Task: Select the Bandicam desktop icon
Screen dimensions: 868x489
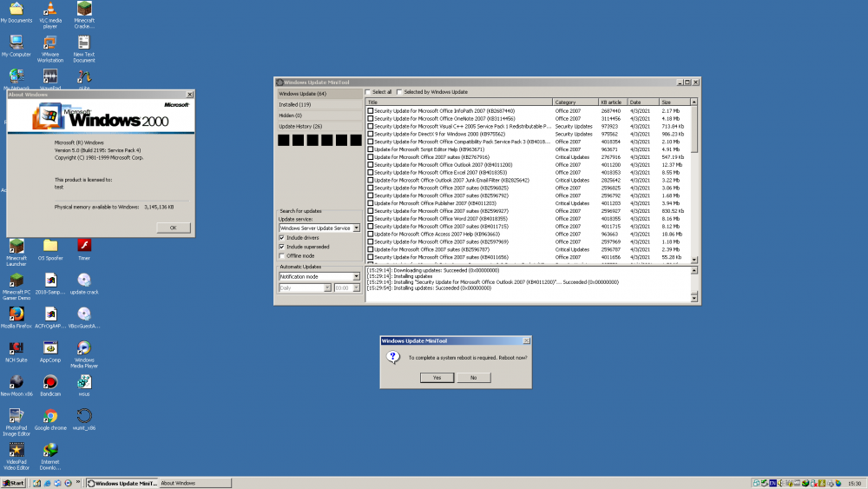Action: tap(49, 386)
